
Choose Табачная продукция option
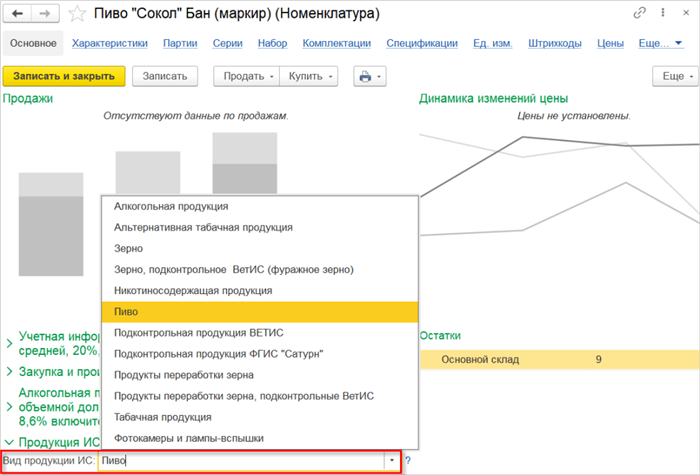(x=260, y=417)
